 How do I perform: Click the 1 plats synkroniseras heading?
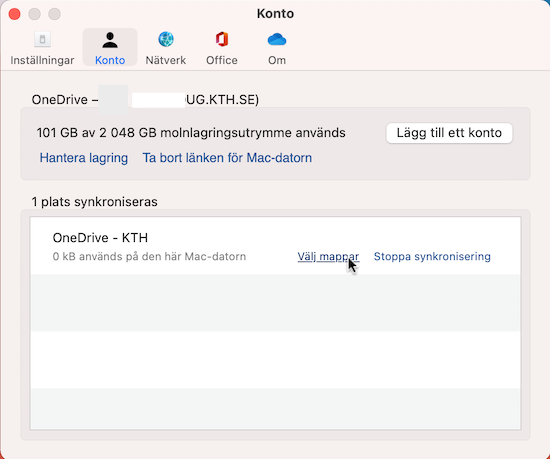point(94,202)
